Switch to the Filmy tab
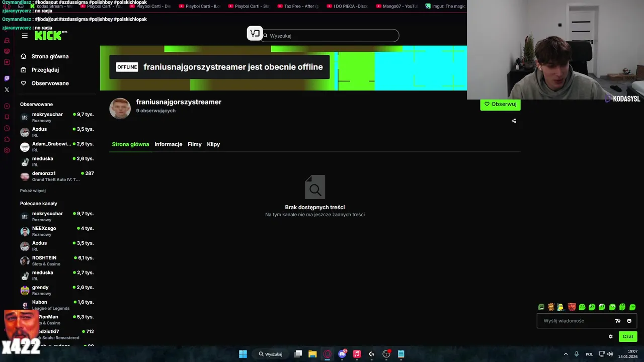The width and height of the screenshot is (644, 362). 195,144
